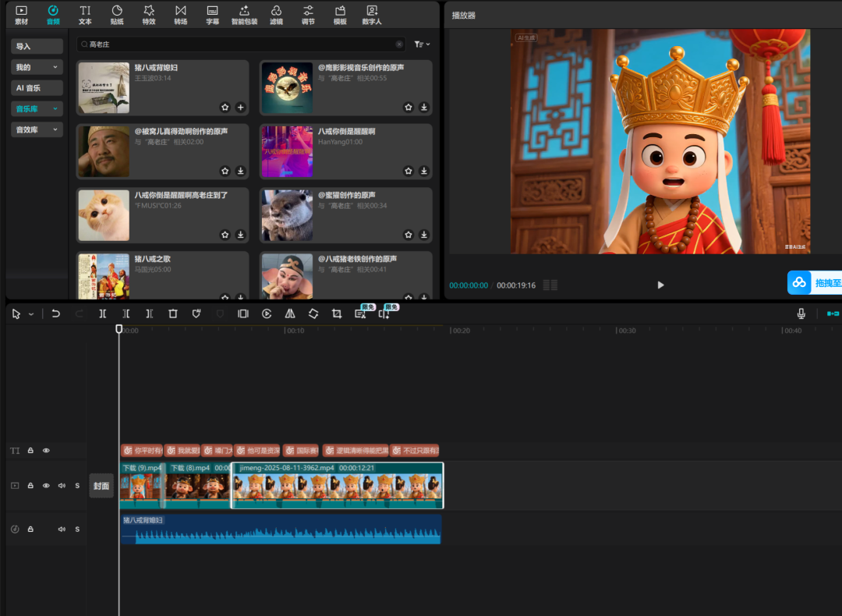Hide the text subtitle track

[46, 451]
